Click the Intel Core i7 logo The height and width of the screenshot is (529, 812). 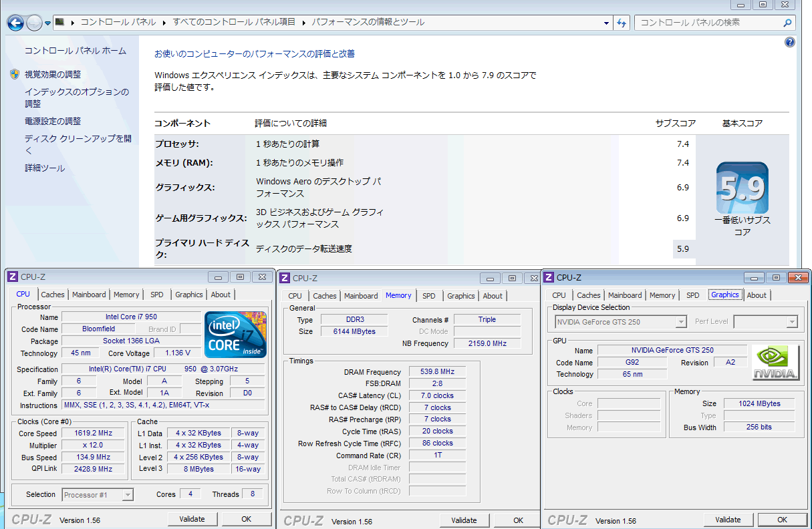pos(235,335)
